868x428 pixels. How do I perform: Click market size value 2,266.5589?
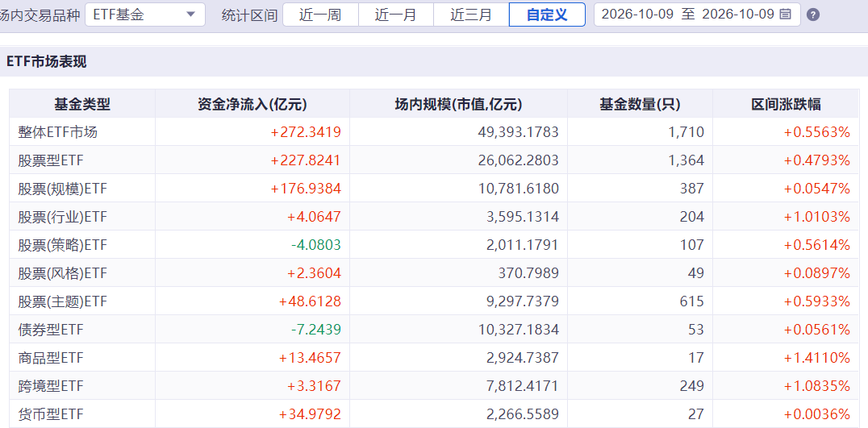pyautogui.click(x=523, y=414)
